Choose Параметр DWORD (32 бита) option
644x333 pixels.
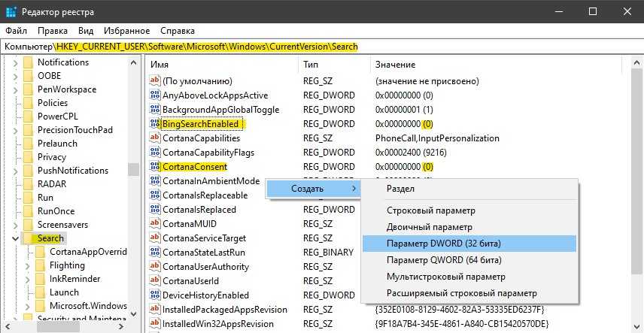click(x=443, y=244)
